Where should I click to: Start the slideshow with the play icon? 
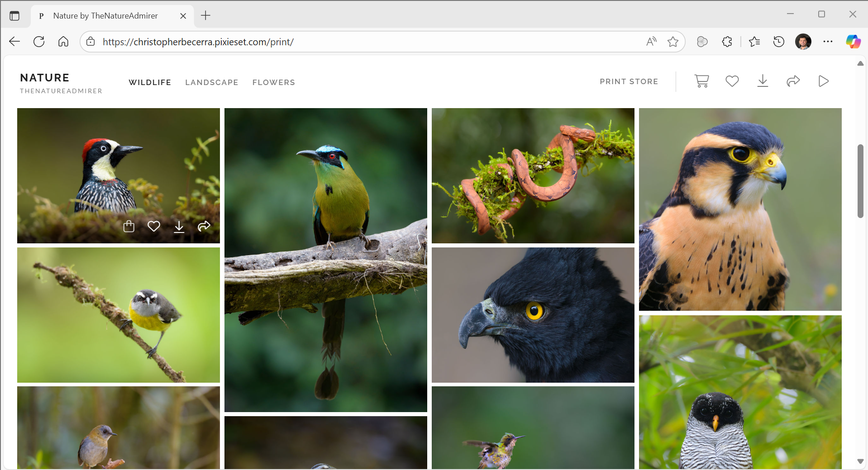pyautogui.click(x=823, y=81)
